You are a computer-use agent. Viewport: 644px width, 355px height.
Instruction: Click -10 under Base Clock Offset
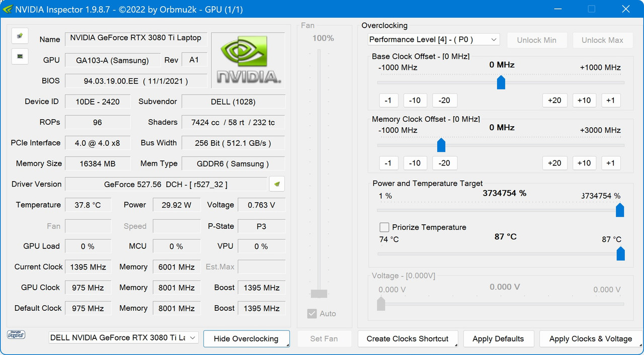click(x=415, y=100)
